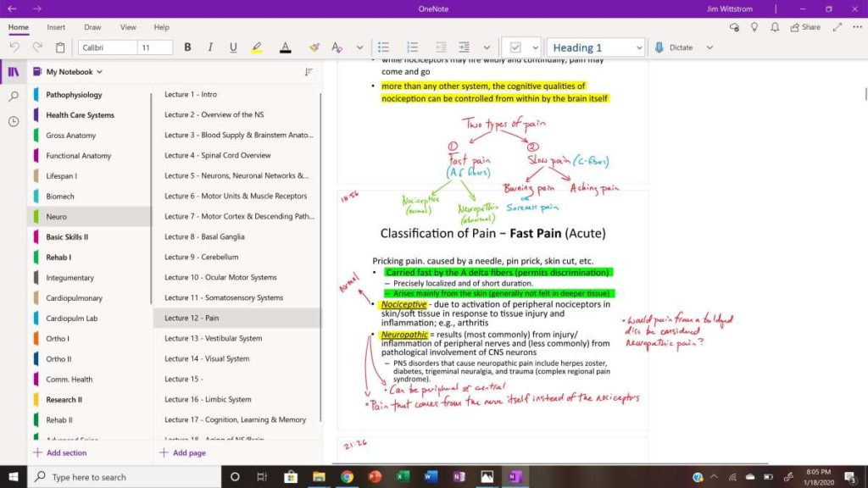Expand more paragraph options chevron
Screen dimensions: 868x488
point(487,47)
